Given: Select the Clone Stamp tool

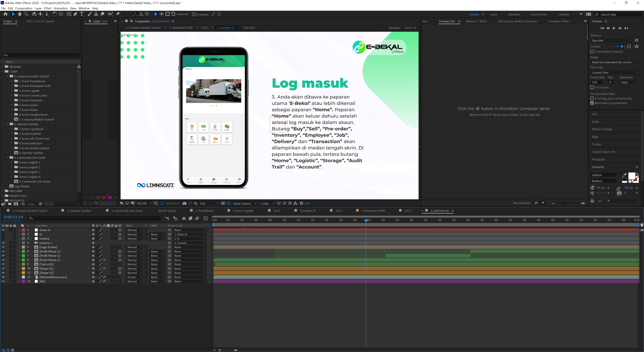Looking at the screenshot, I should (x=96, y=14).
